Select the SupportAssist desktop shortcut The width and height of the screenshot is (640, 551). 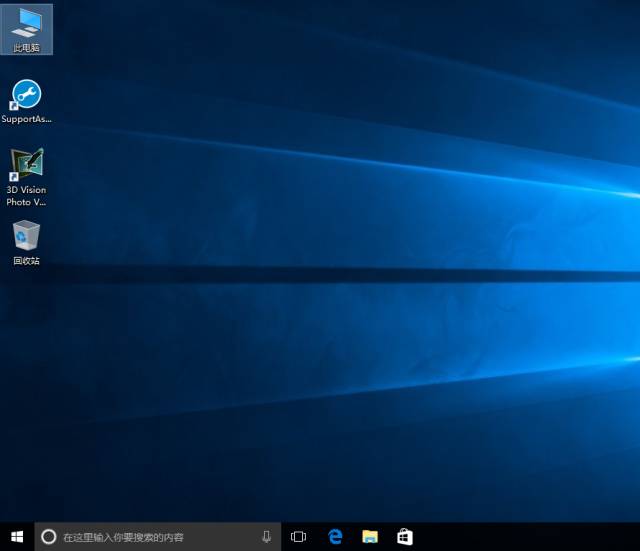[x=27, y=101]
